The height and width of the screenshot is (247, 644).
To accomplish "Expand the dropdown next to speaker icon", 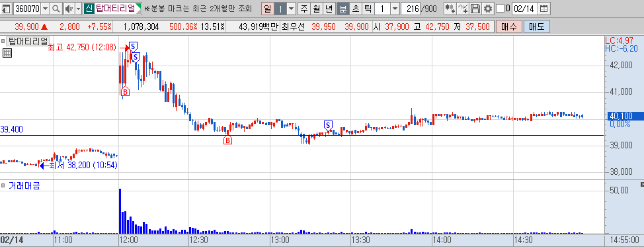I will [78, 8].
